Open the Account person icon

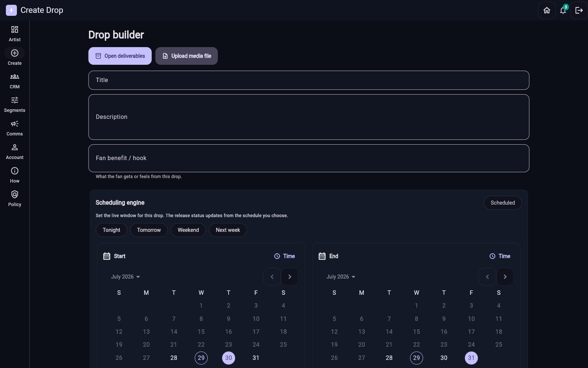click(x=15, y=147)
